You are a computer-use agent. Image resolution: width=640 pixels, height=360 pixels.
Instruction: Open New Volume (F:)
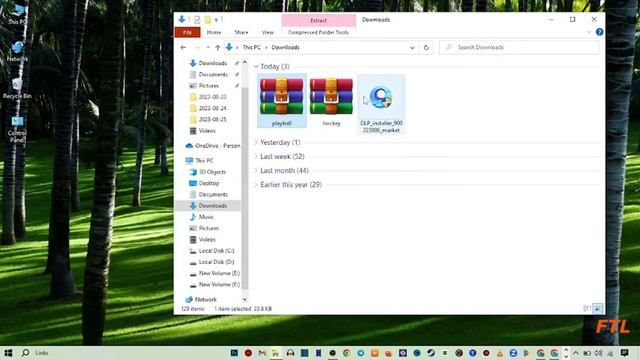pos(215,284)
